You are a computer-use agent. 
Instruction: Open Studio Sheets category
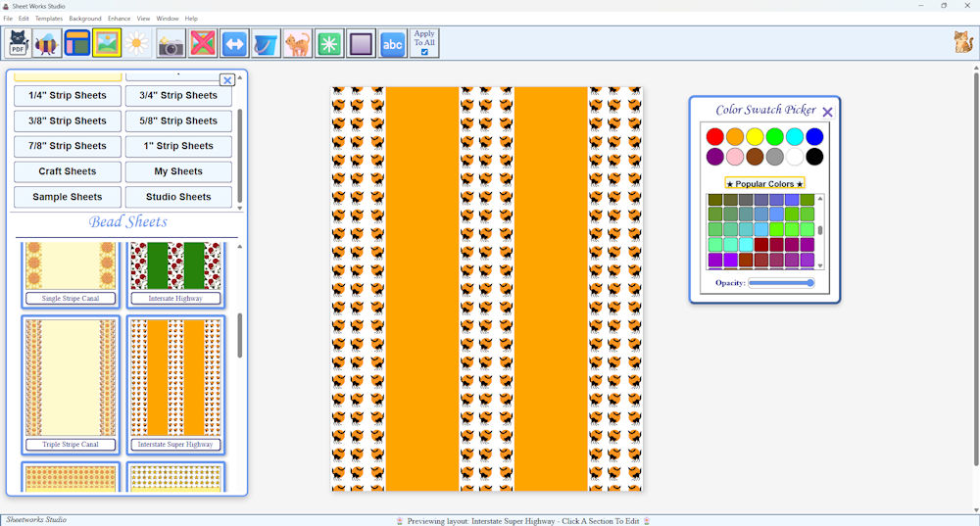(178, 197)
